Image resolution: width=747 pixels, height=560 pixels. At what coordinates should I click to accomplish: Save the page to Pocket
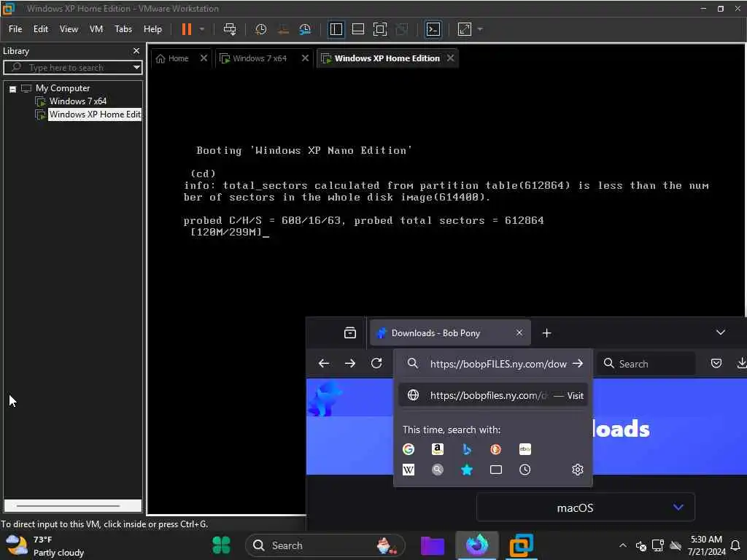pos(716,363)
